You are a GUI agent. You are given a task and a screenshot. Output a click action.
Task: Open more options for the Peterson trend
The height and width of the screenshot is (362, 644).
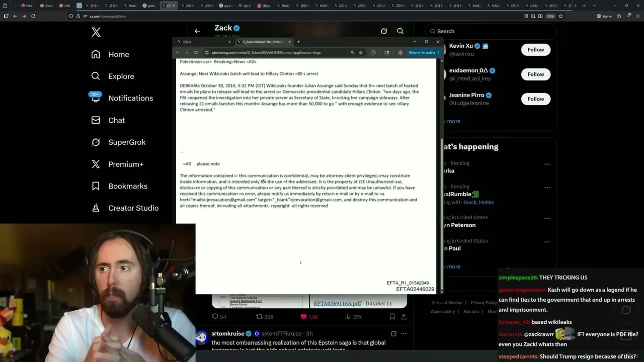pyautogui.click(x=547, y=219)
